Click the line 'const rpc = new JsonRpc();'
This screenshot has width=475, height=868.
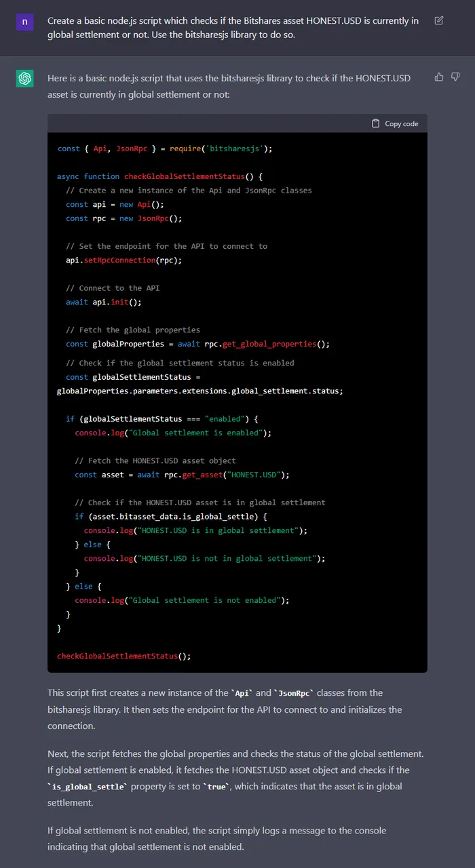124,218
